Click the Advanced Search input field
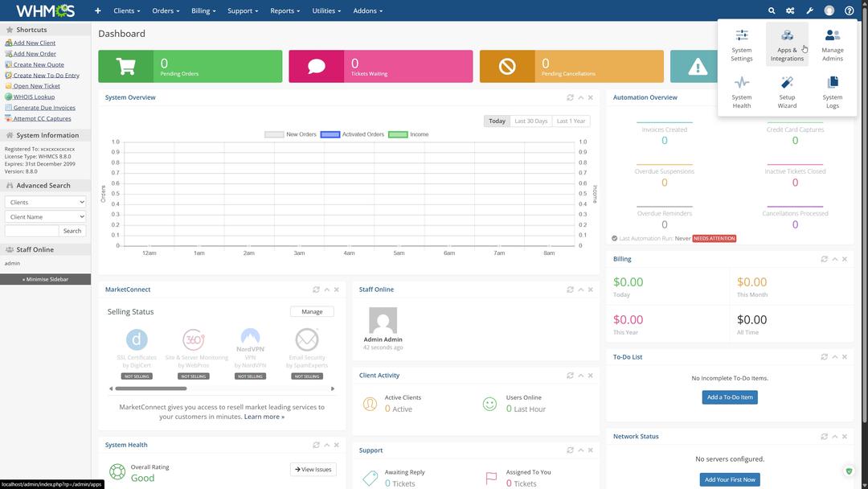Screen dimensions: 868x489 [31, 231]
